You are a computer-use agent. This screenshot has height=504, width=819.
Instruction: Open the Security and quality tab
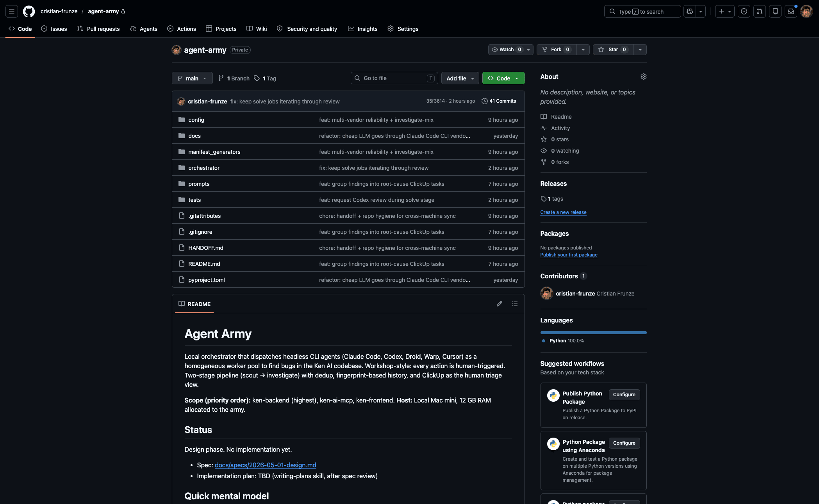click(x=307, y=28)
